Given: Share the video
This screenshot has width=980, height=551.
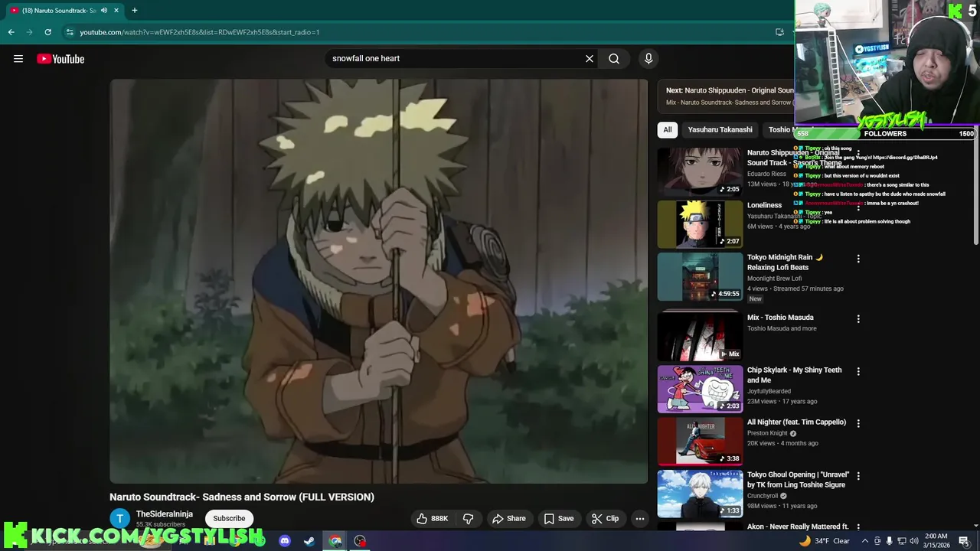Looking at the screenshot, I should click(509, 518).
